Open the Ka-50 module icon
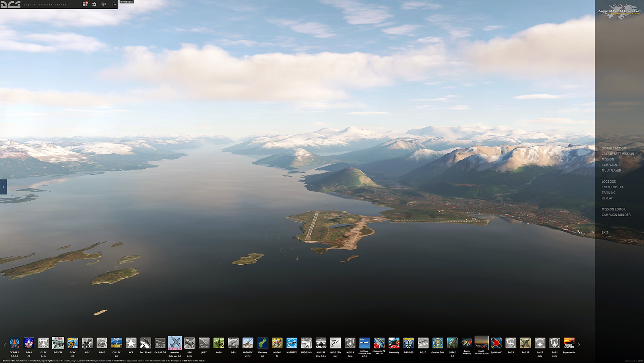 coord(219,343)
